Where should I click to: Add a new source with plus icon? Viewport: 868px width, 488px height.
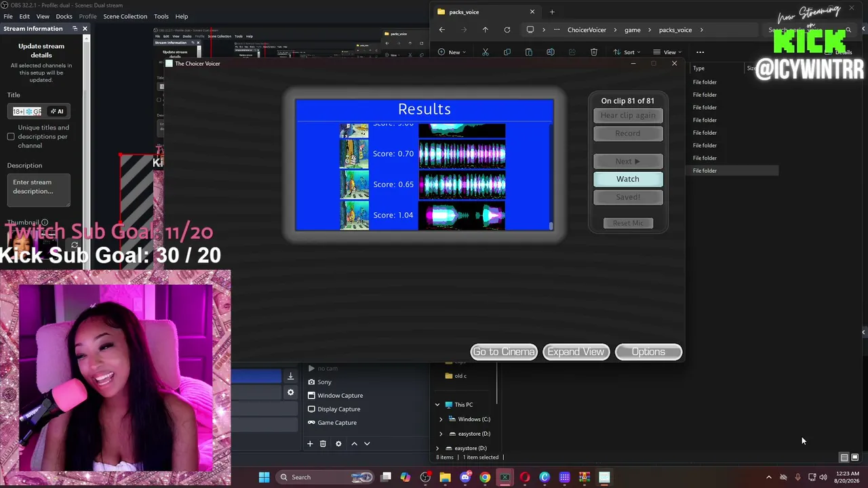tap(310, 444)
